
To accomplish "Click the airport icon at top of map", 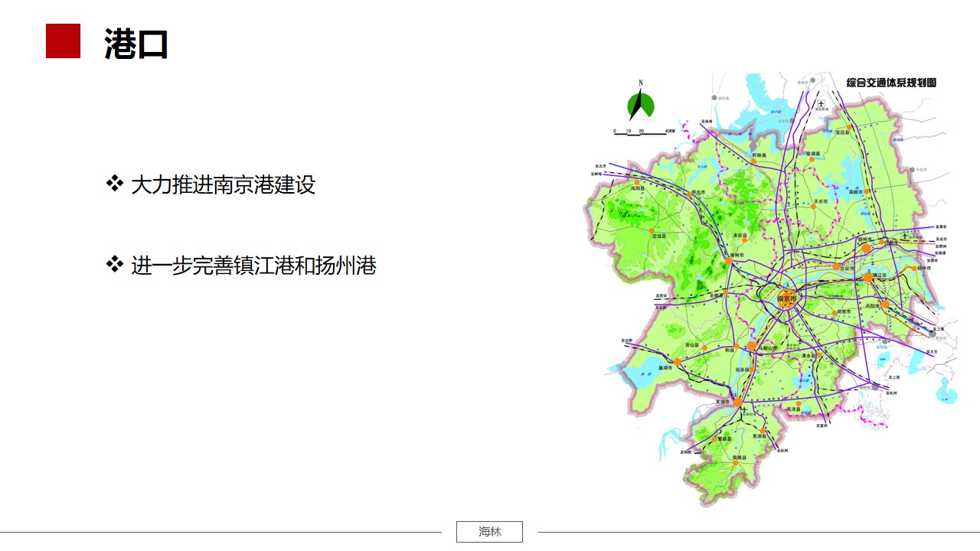I will point(821,103).
